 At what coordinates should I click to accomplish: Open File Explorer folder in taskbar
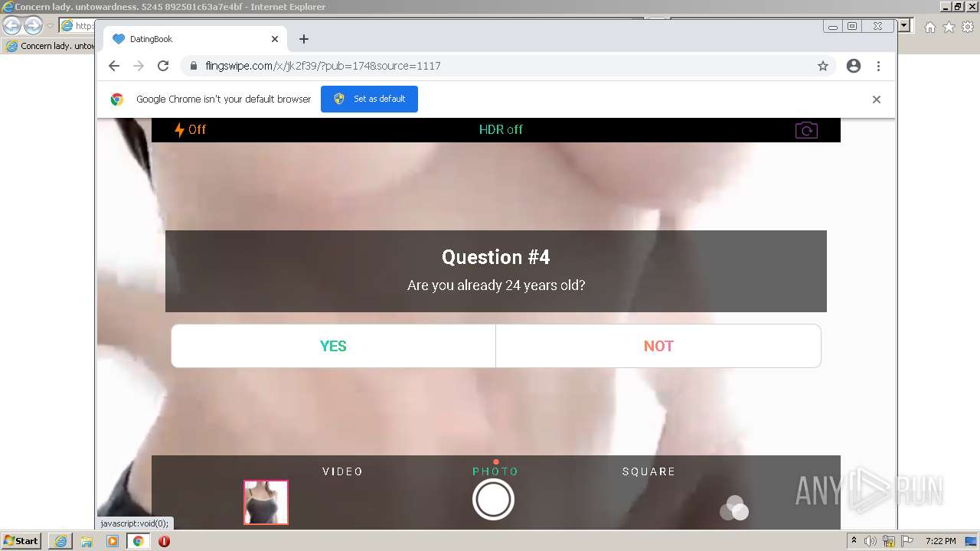[87, 541]
